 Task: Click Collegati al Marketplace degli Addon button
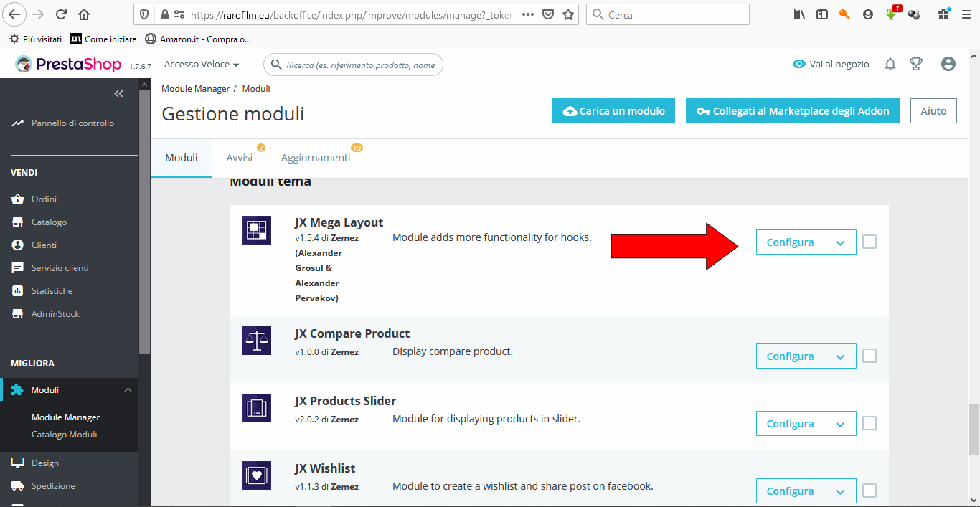click(x=792, y=111)
